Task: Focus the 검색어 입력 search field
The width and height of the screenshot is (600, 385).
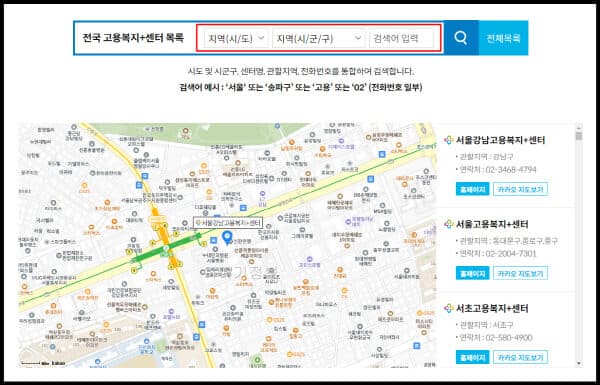Action: coord(401,38)
